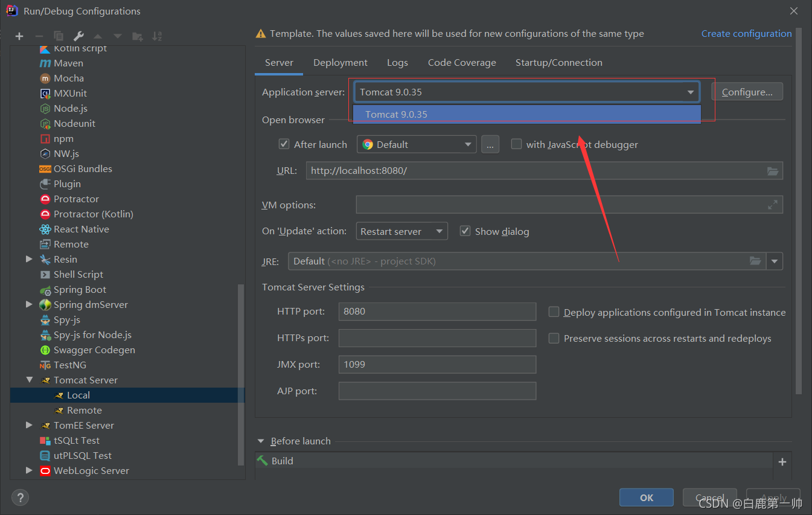Click the Create configuration link
This screenshot has width=812, height=515.
(x=746, y=34)
